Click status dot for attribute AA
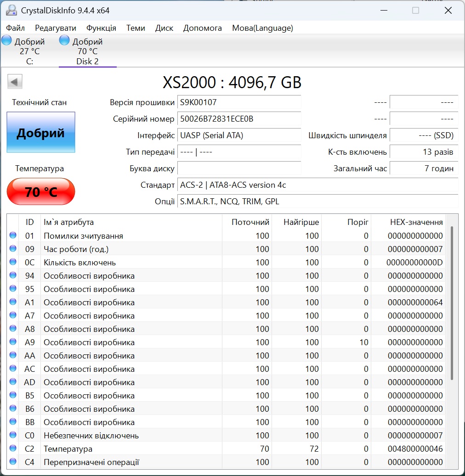The image size is (465, 476). point(13,355)
